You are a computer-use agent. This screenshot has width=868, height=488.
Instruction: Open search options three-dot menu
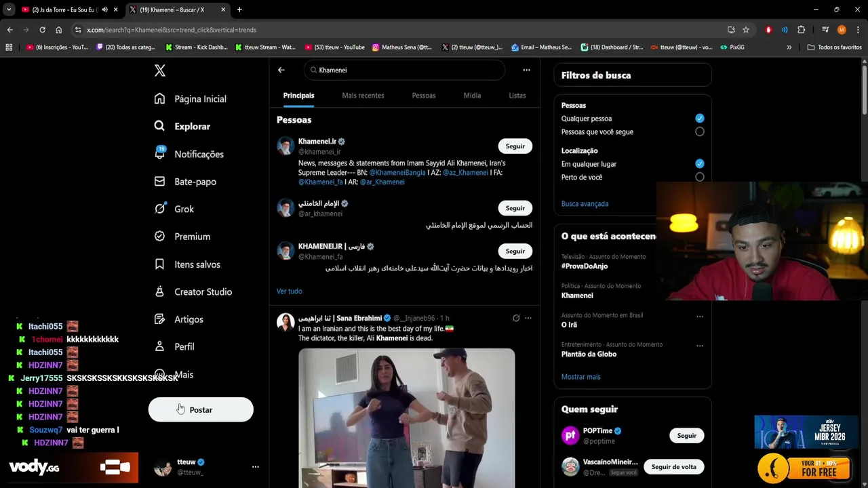click(526, 70)
